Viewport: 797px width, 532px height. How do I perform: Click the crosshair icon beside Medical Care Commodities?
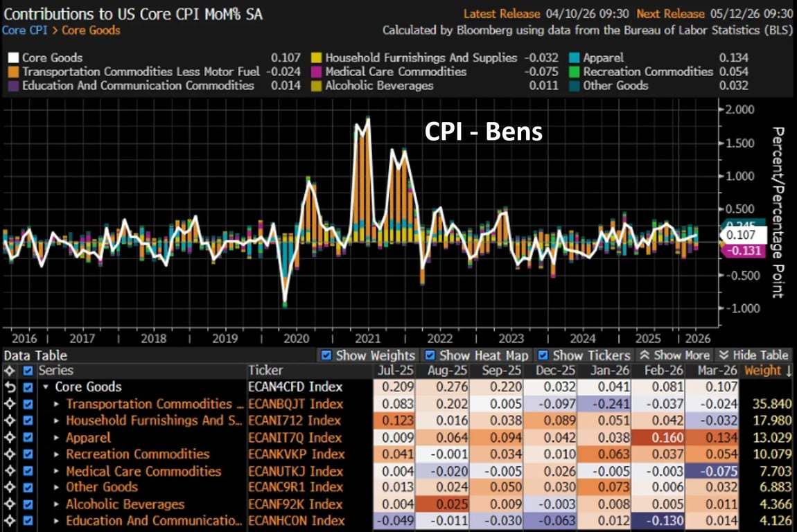(x=9, y=471)
